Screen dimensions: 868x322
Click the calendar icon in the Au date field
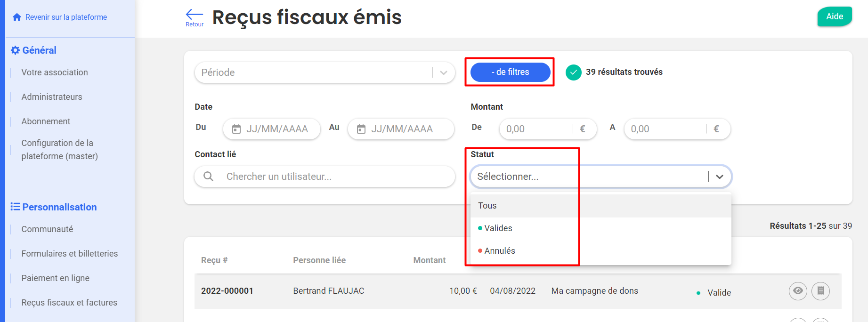tap(361, 129)
